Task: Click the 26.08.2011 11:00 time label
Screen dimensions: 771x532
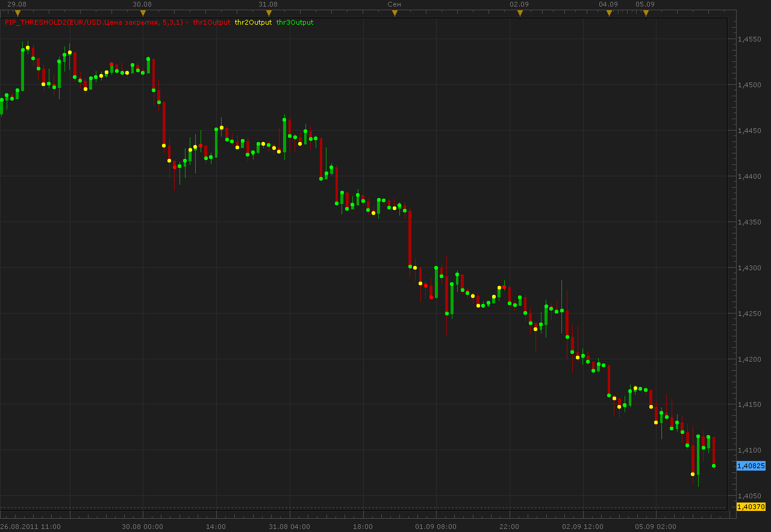Action: pos(31,527)
